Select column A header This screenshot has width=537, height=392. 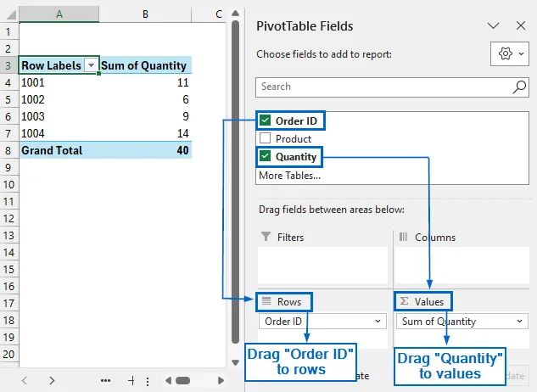pyautogui.click(x=59, y=14)
